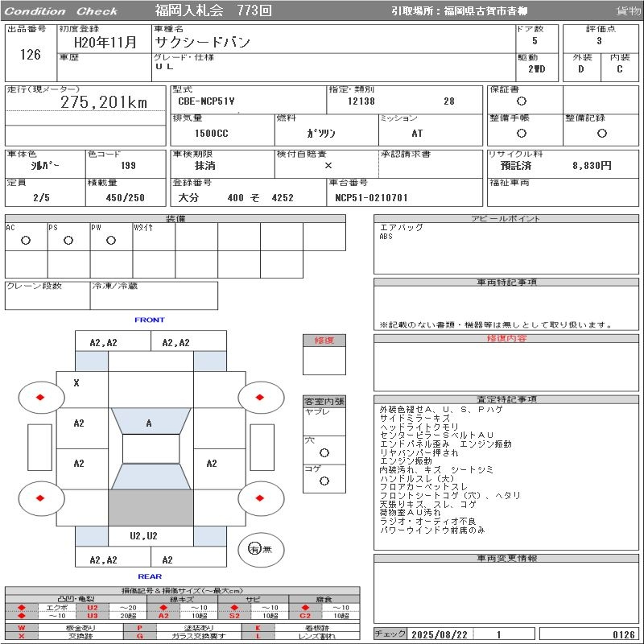Viewport: 644px width, 644px height.
Task: Click the × mark under 検付自賠責
Action: click(x=328, y=166)
